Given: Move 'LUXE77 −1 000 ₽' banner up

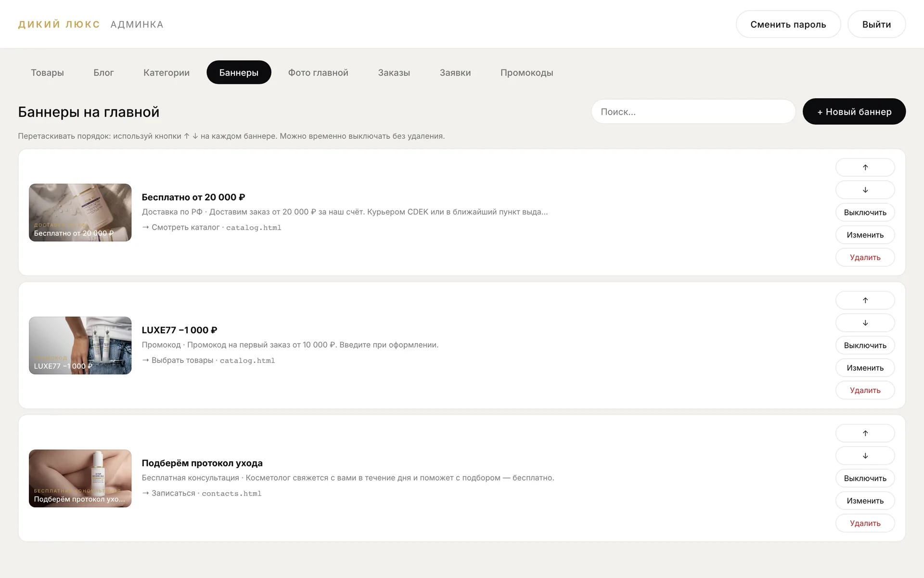Looking at the screenshot, I should (865, 301).
